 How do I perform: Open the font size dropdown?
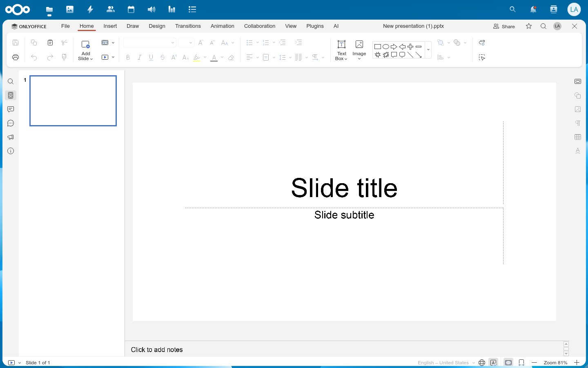point(190,43)
